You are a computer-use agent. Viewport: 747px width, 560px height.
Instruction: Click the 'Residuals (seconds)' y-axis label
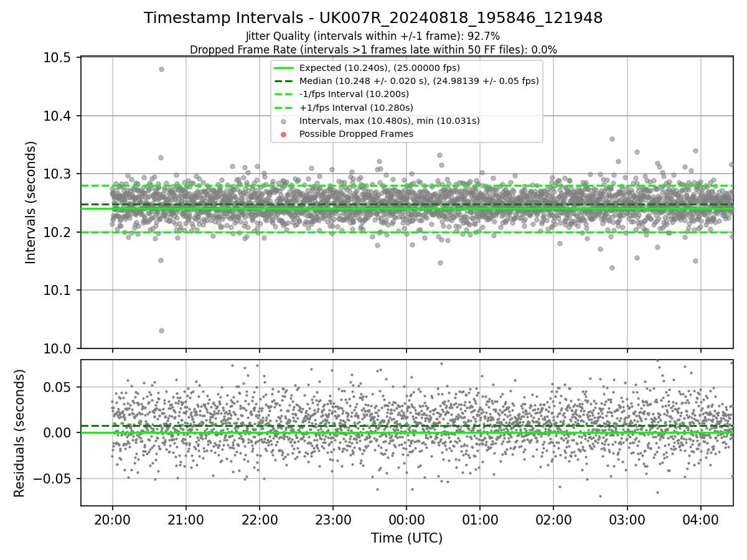click(19, 433)
